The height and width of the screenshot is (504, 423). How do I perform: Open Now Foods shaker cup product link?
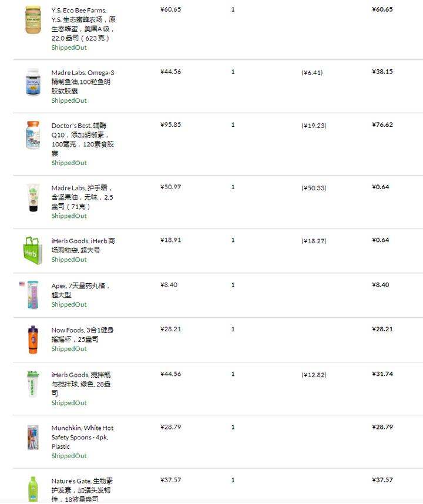pyautogui.click(x=82, y=334)
